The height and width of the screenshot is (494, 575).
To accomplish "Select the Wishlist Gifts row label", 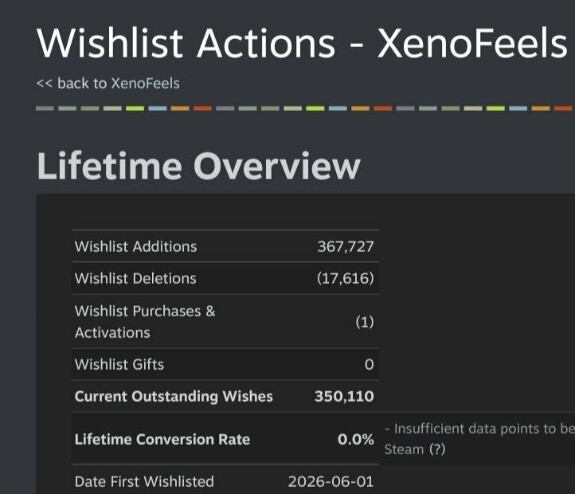I will coord(119,364).
